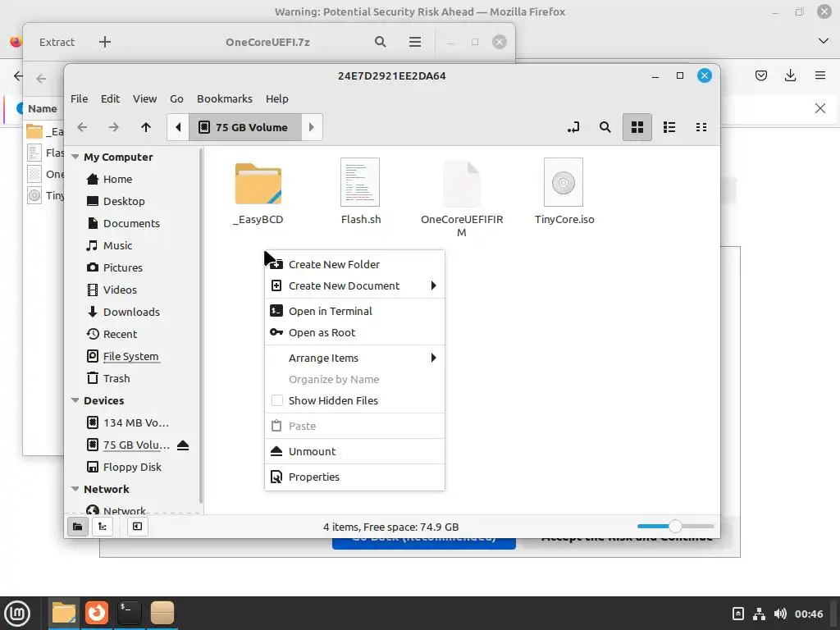Image resolution: width=840 pixels, height=630 pixels.
Task: Click Save to Pocket icon in Firefox
Action: tap(760, 75)
